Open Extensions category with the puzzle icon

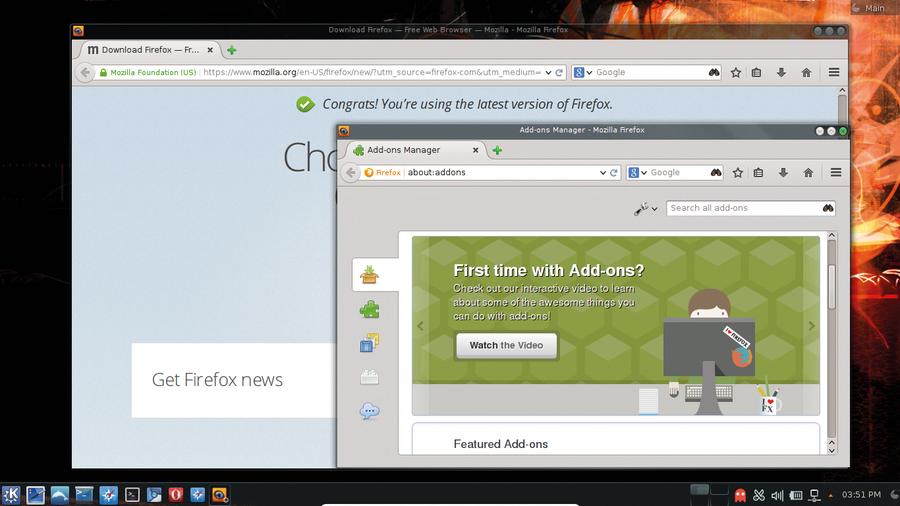[369, 310]
